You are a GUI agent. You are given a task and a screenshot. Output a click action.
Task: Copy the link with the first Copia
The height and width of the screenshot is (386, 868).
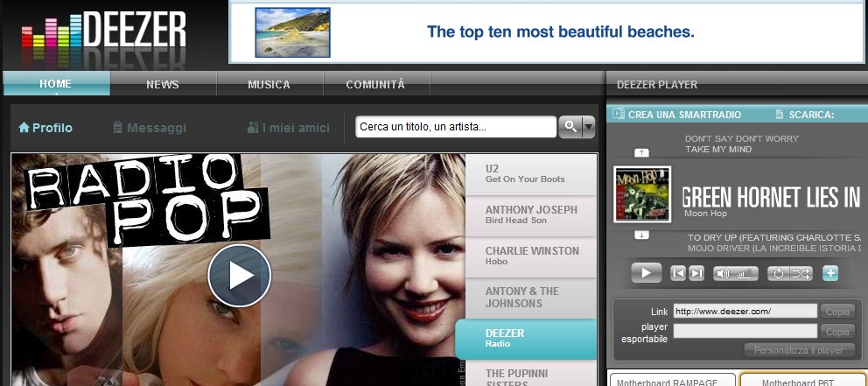point(837,312)
